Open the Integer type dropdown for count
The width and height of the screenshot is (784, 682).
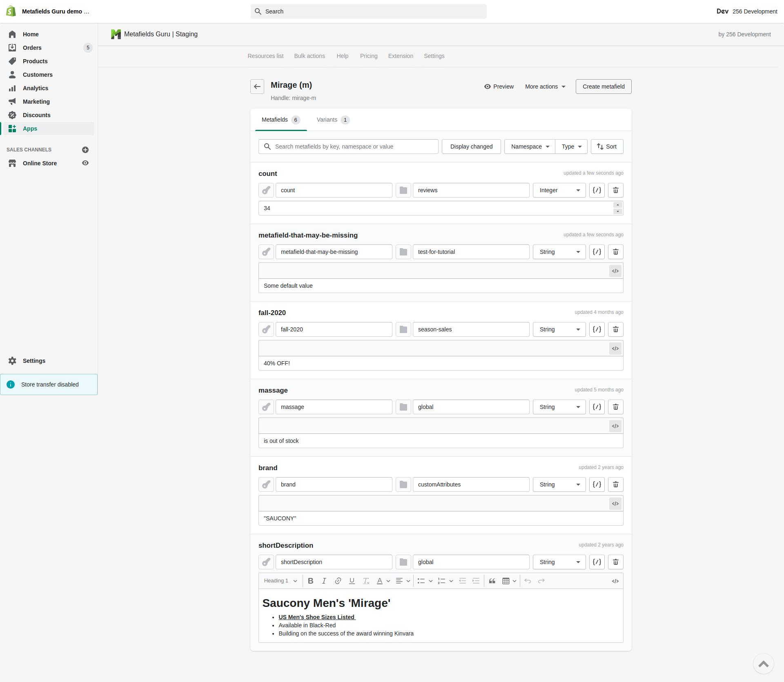click(559, 190)
